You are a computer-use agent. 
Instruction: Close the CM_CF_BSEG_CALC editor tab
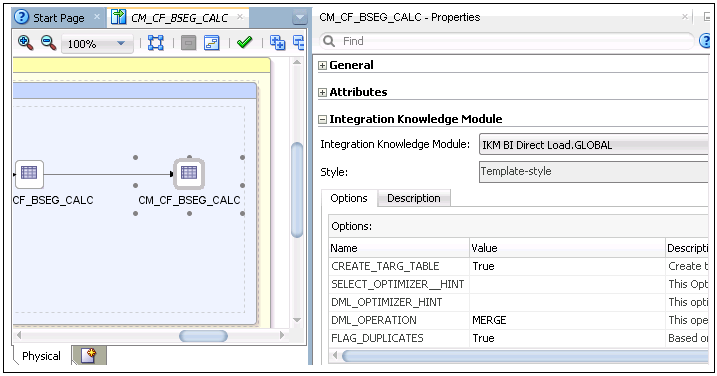(240, 17)
